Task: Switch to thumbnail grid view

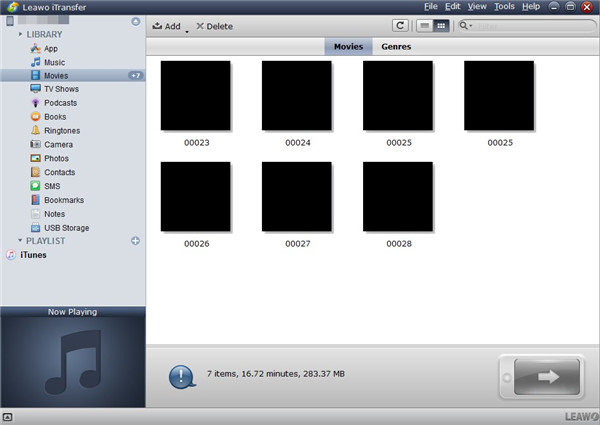Action: [x=439, y=26]
